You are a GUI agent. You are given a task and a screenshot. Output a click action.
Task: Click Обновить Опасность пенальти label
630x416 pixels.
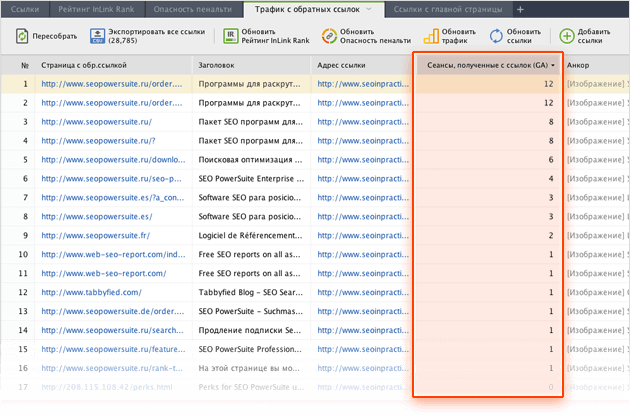coord(375,36)
